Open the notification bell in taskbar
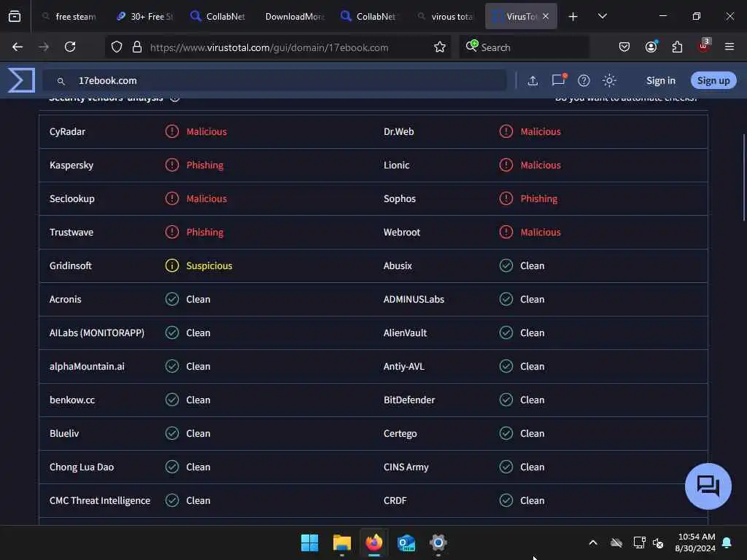This screenshot has height=560, width=747. tap(727, 542)
